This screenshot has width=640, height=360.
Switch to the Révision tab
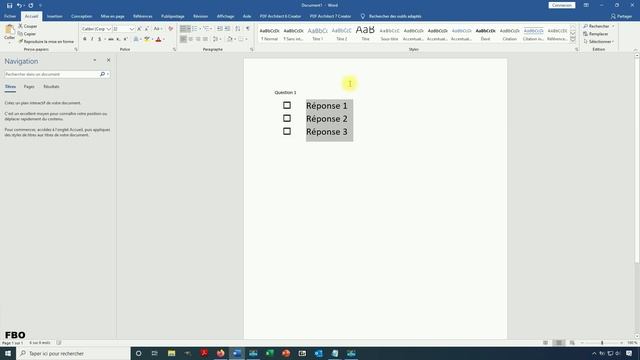(200, 16)
